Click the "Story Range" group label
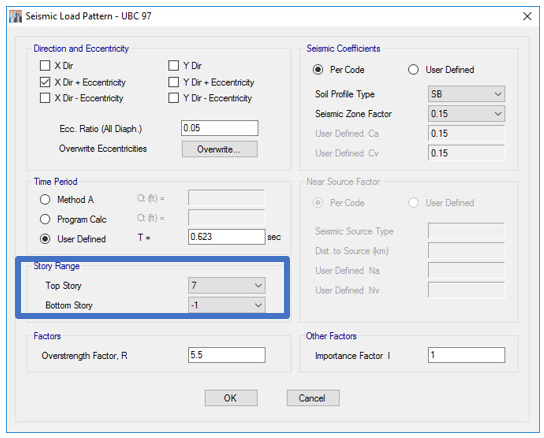This screenshot has height=438, width=544. coord(57,266)
